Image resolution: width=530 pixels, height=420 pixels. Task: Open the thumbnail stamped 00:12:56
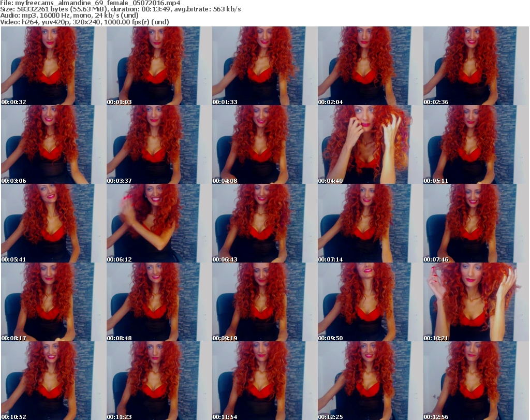(x=476, y=381)
